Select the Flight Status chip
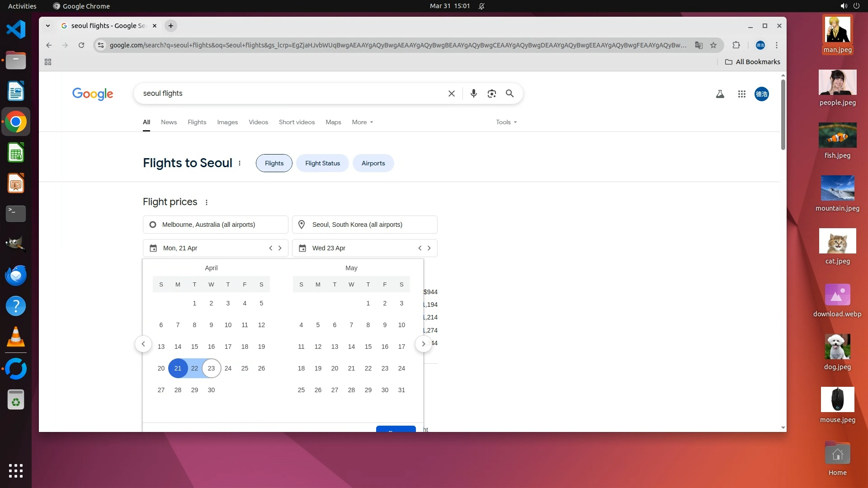The image size is (868, 488). point(322,163)
